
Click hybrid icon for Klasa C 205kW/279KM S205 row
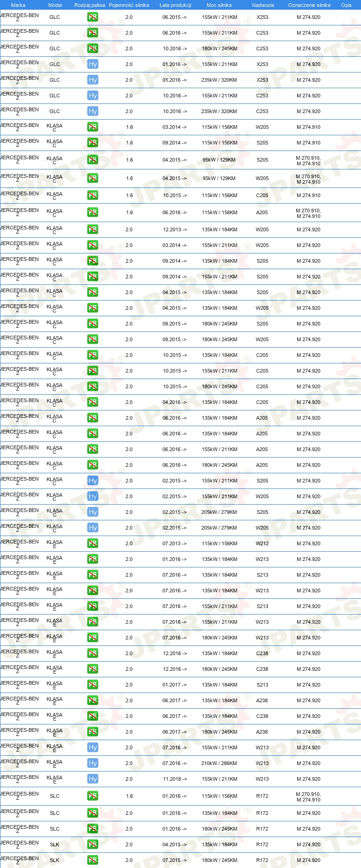tap(92, 512)
